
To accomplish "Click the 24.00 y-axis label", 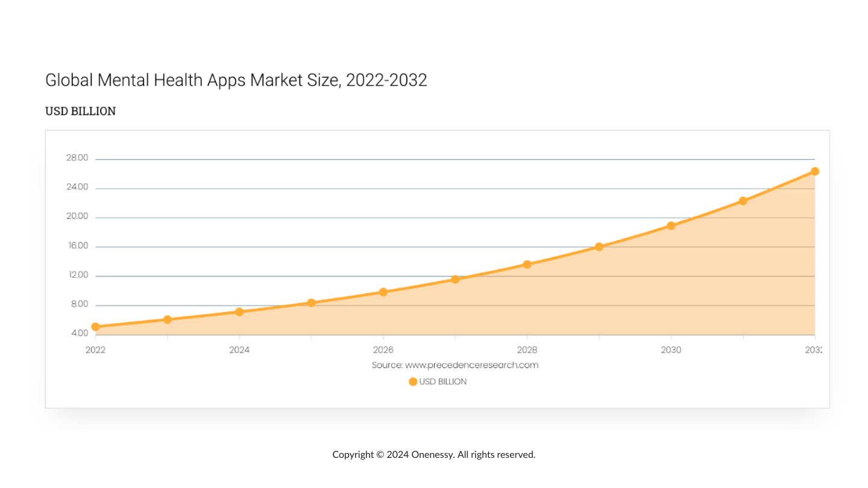I will (x=77, y=187).
